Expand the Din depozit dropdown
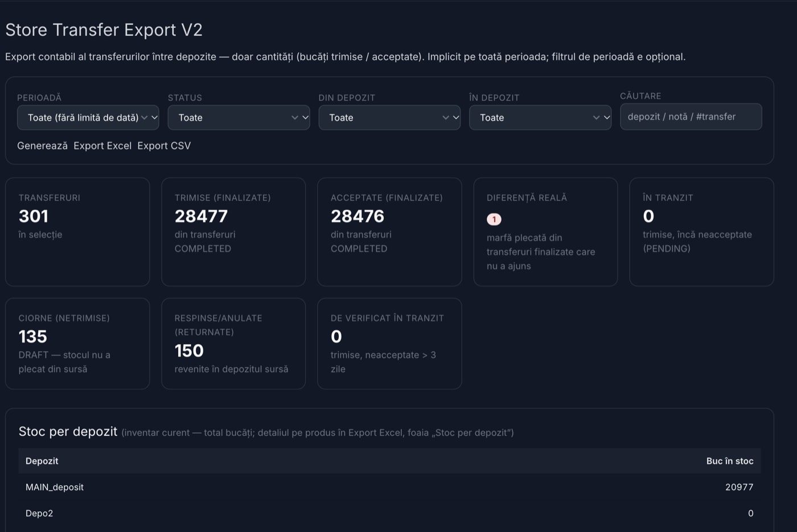Screen dimensions: 797x532 389,118
